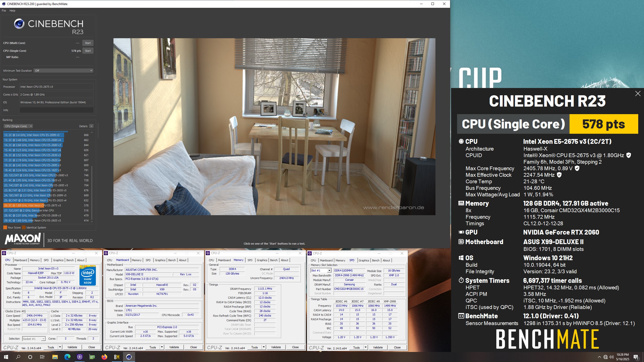Click Validate in CPU-Z CPU window

click(72, 347)
